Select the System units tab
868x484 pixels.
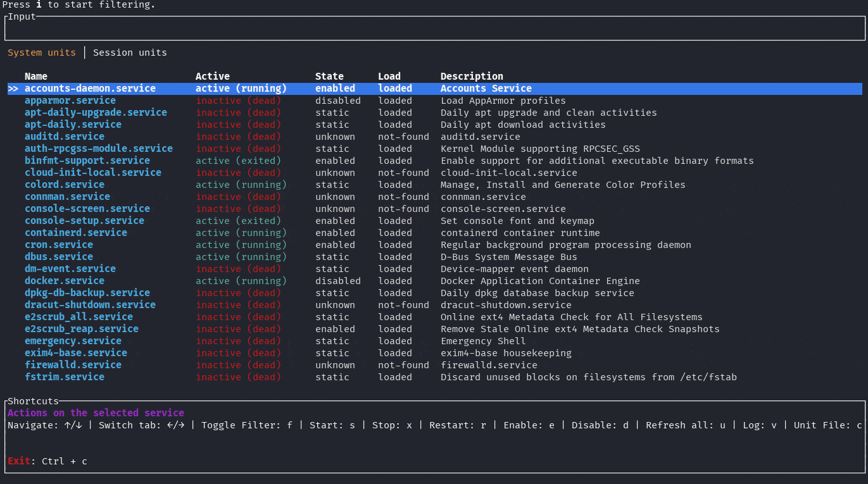(x=41, y=53)
